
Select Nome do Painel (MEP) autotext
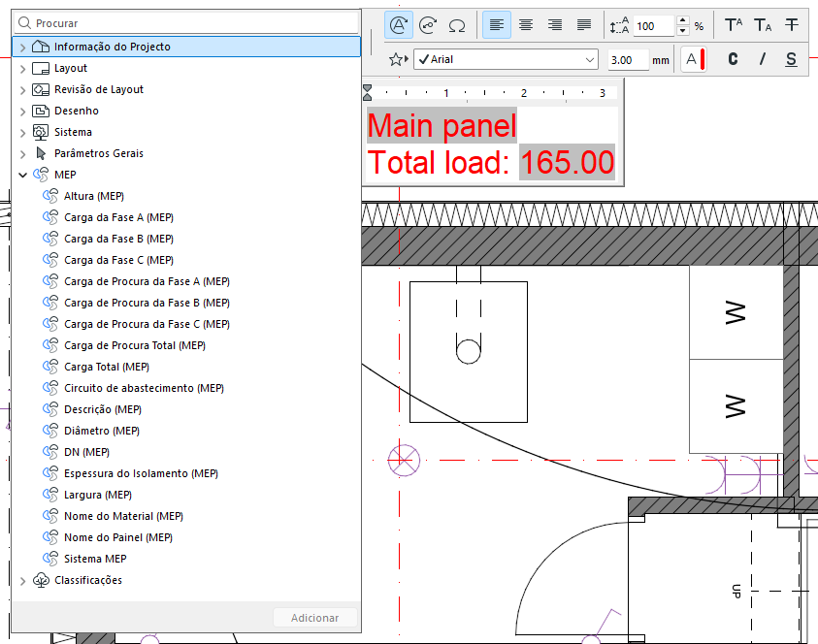tap(118, 537)
